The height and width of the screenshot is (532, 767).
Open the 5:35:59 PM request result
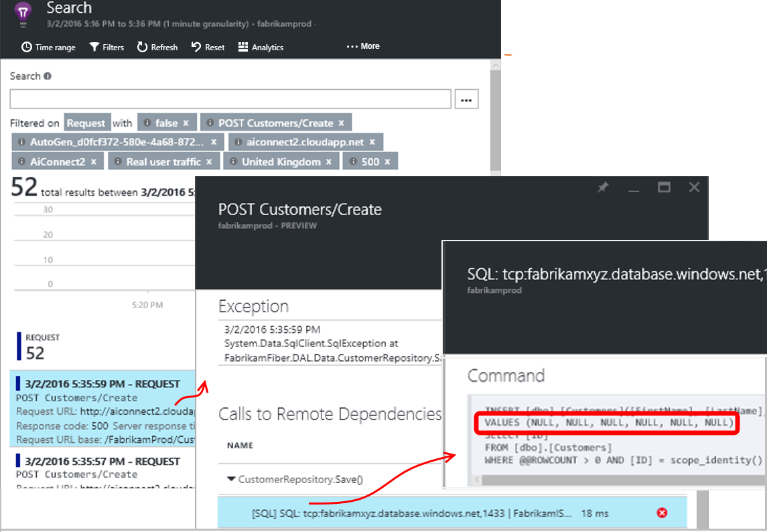102,409
